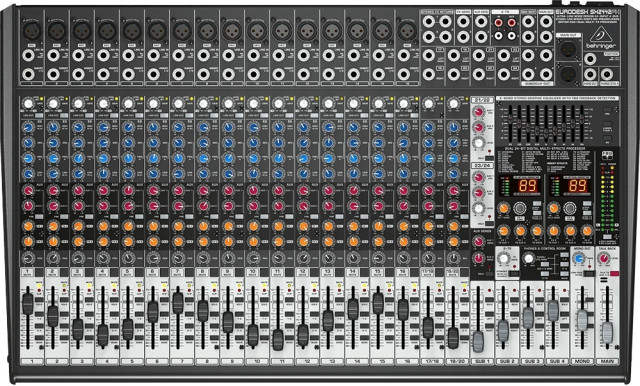Screen dimensions: 640x386
Task: Turn the FX 2 program encoder wheel
Action: [569, 208]
